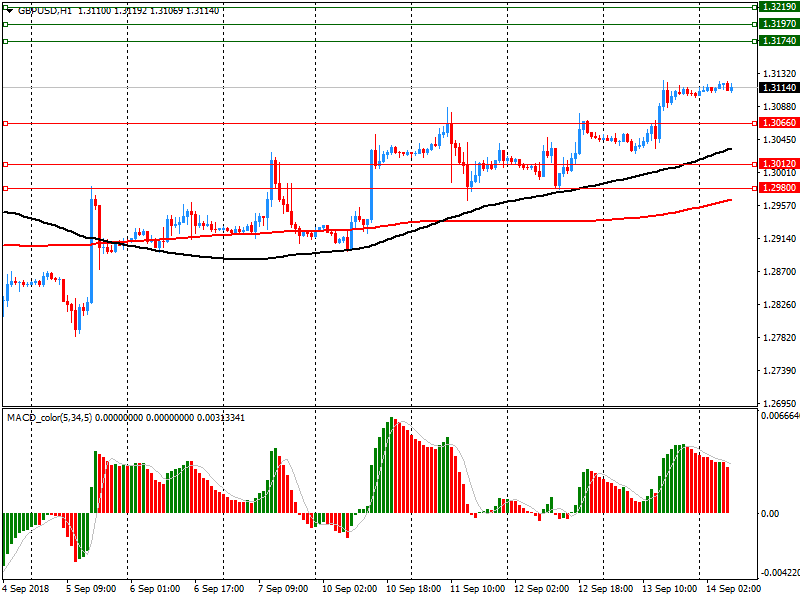Click the 7 Sep 09:00 time label

tap(283, 589)
